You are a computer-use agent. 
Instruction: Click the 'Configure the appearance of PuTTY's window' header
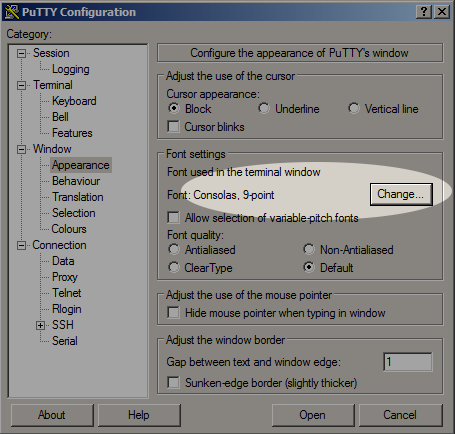point(300,53)
